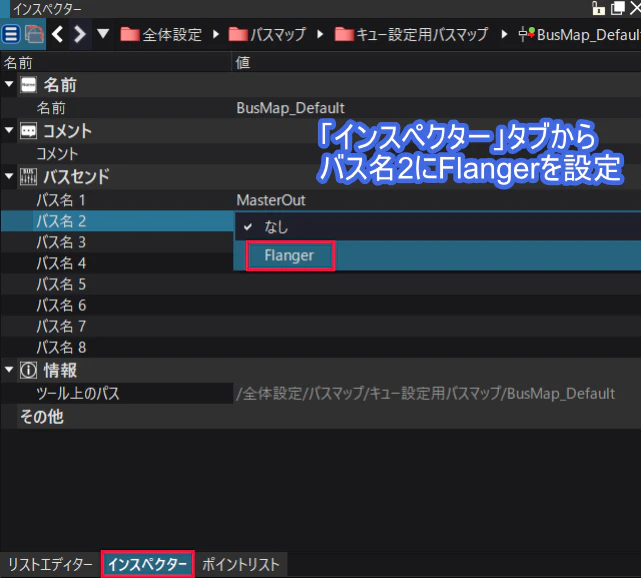Click the BusMap_Default breadcrumb item
Viewport: 641px width, 578px height.
(x=579, y=34)
